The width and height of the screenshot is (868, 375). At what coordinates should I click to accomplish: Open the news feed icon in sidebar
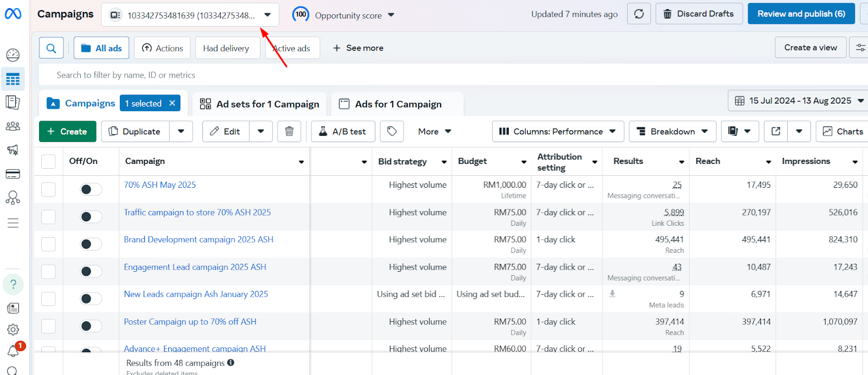[x=13, y=308]
